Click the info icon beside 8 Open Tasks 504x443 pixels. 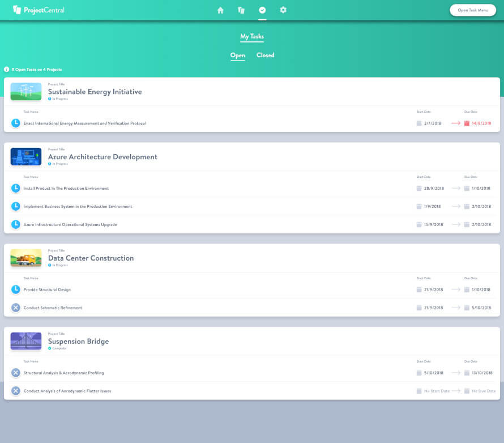pos(6,69)
